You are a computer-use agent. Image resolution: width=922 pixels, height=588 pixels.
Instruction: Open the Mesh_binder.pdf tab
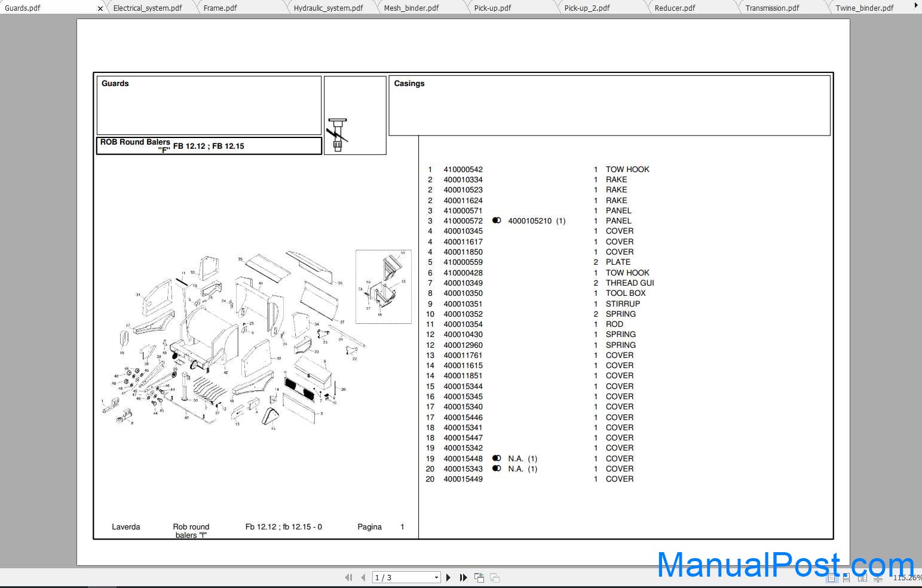(411, 8)
